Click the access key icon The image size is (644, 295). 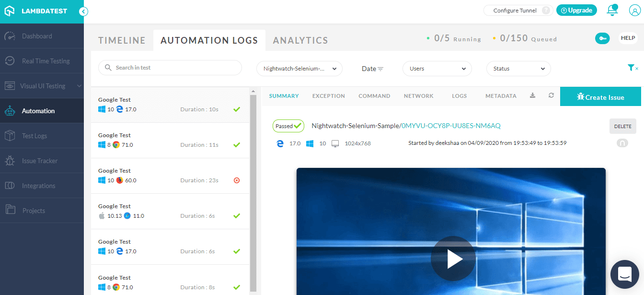pyautogui.click(x=602, y=38)
